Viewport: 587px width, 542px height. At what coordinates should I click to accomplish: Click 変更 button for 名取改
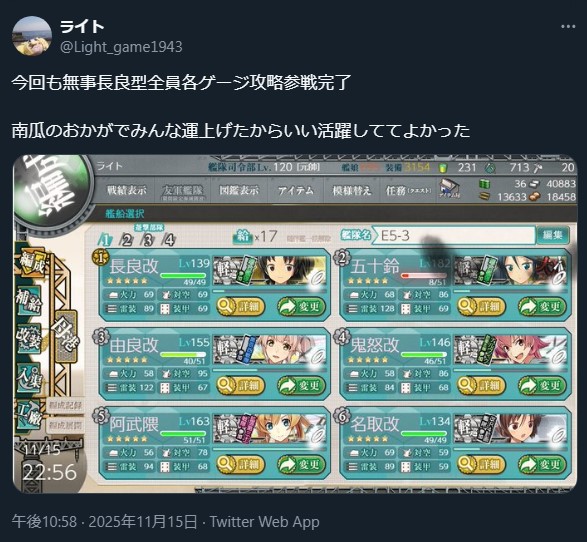coord(542,465)
